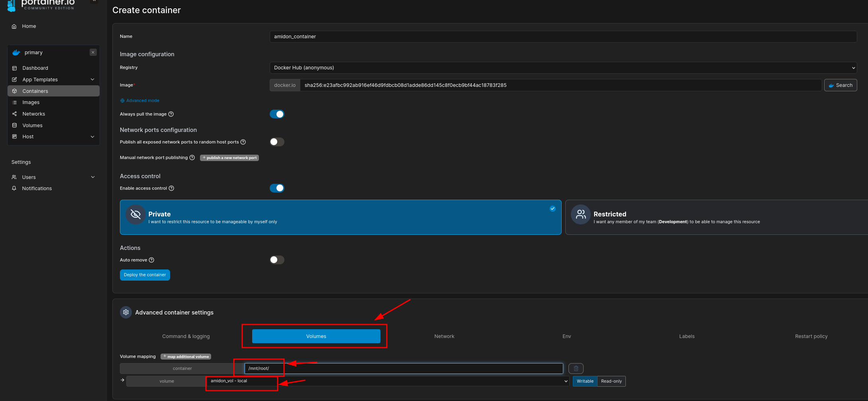This screenshot has width=868, height=401.
Task: Click the Containers cube icon
Action: [14, 91]
